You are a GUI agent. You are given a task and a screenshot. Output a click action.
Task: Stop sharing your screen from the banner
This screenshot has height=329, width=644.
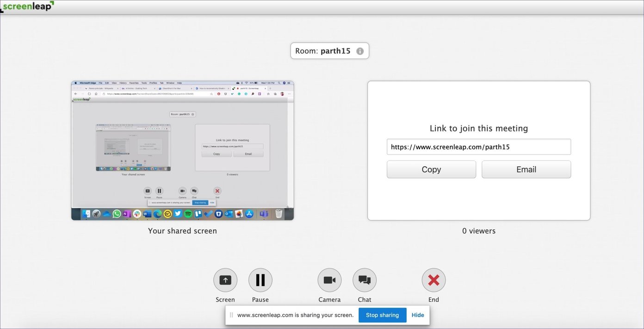click(382, 315)
